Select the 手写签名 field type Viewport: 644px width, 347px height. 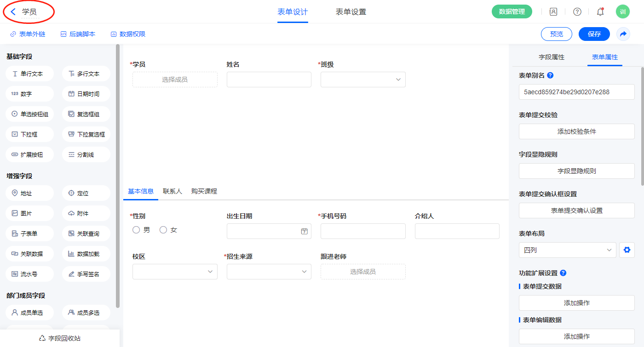[86, 274]
